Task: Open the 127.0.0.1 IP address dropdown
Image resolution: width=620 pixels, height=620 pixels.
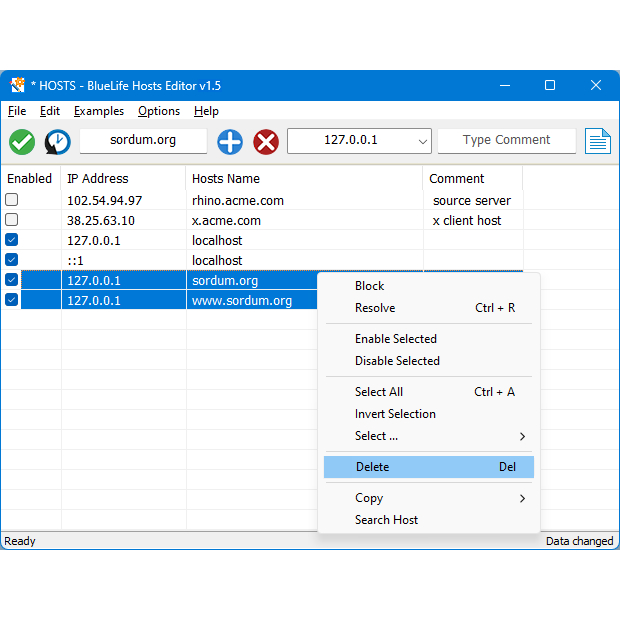Action: pos(422,141)
